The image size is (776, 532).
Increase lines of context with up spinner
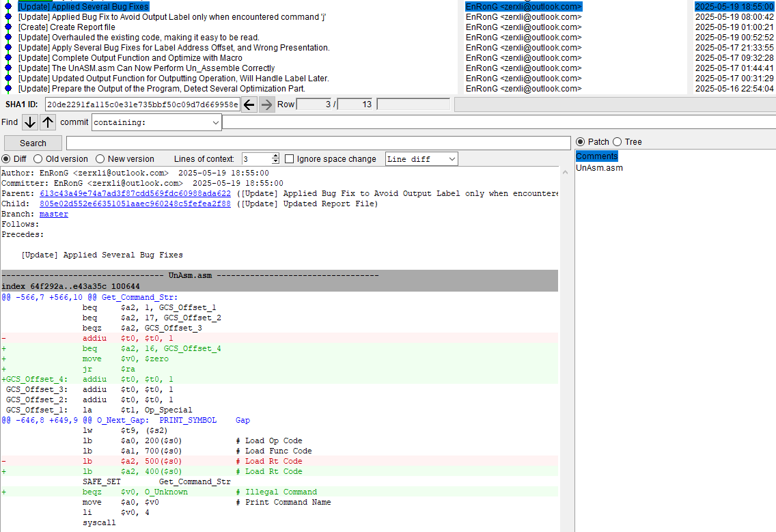(275, 156)
